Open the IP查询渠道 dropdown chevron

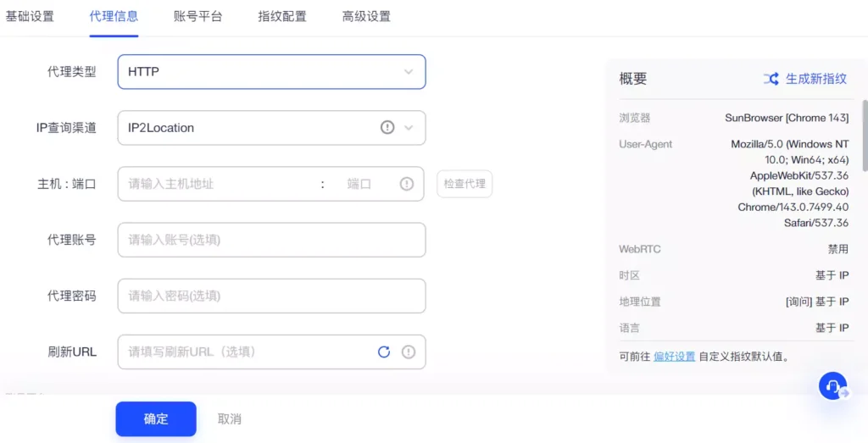pos(409,128)
